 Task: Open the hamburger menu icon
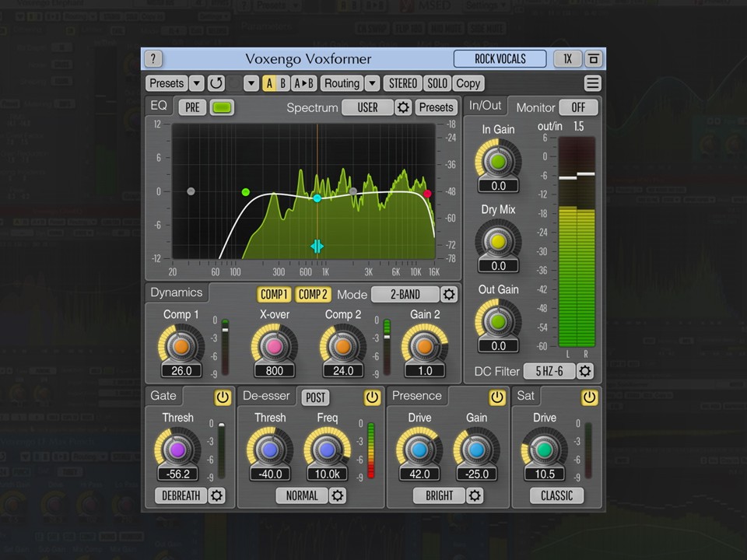(x=592, y=83)
